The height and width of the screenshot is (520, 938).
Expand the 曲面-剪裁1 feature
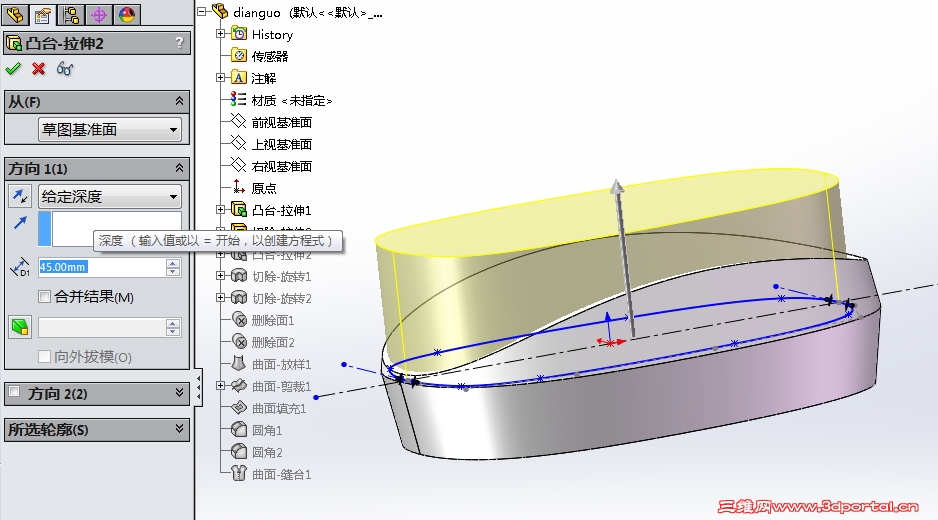221,386
